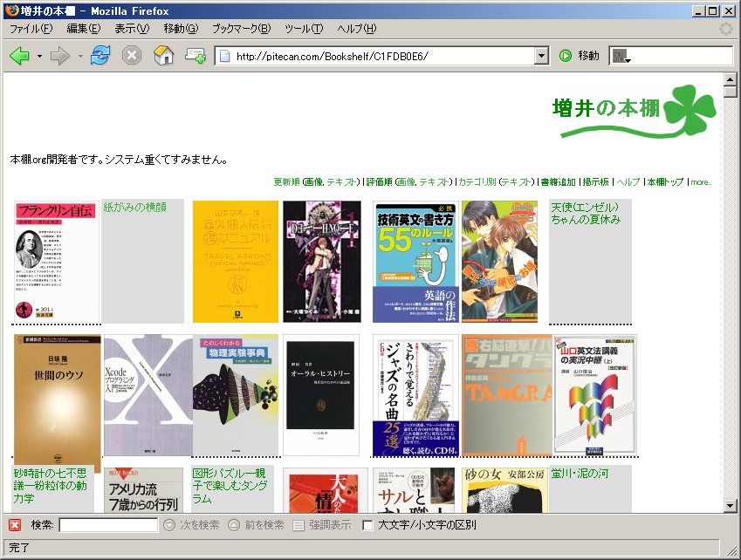
Task: Open the ブックマーク(B) menu
Action: tap(242, 29)
